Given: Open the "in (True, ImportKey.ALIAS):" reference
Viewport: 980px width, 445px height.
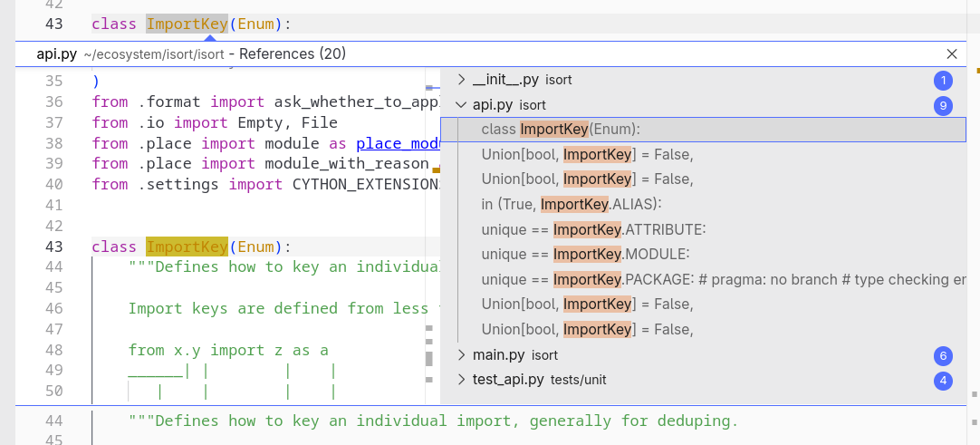Looking at the screenshot, I should coord(572,205).
